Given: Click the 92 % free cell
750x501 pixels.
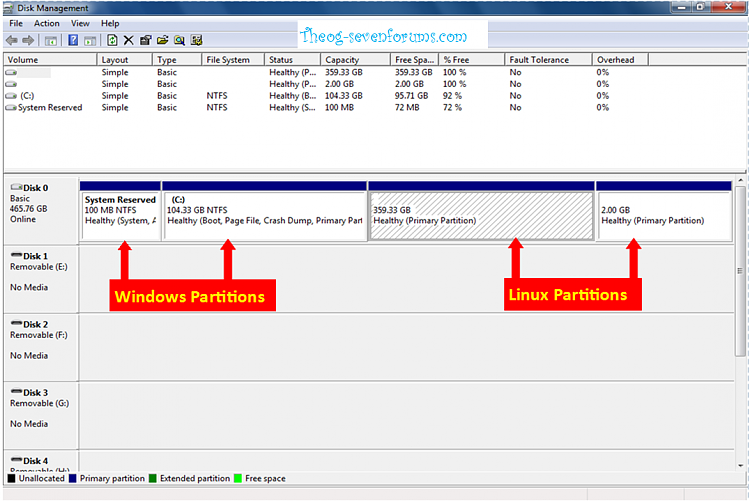Looking at the screenshot, I should click(452, 96).
